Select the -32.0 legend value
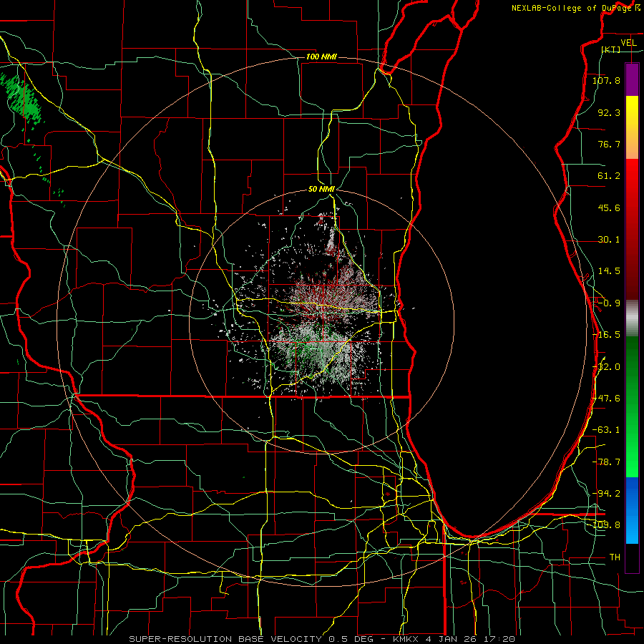This screenshot has height=644, width=644. click(606, 366)
